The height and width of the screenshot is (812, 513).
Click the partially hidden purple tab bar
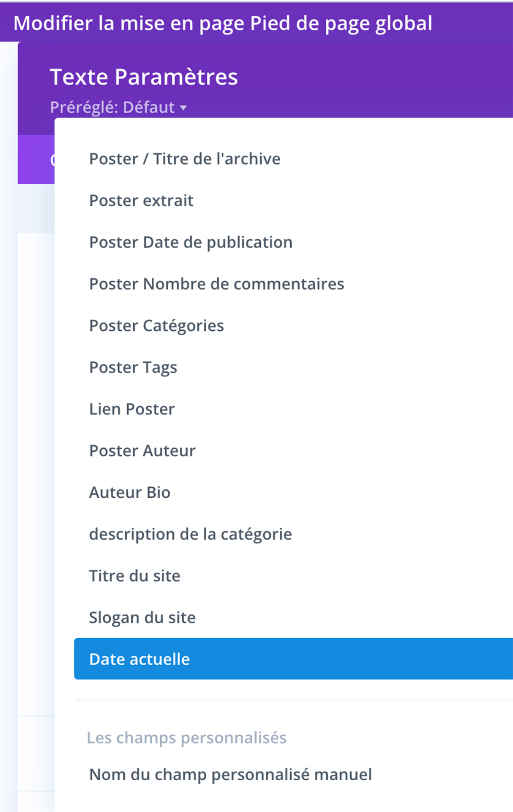[x=36, y=159]
